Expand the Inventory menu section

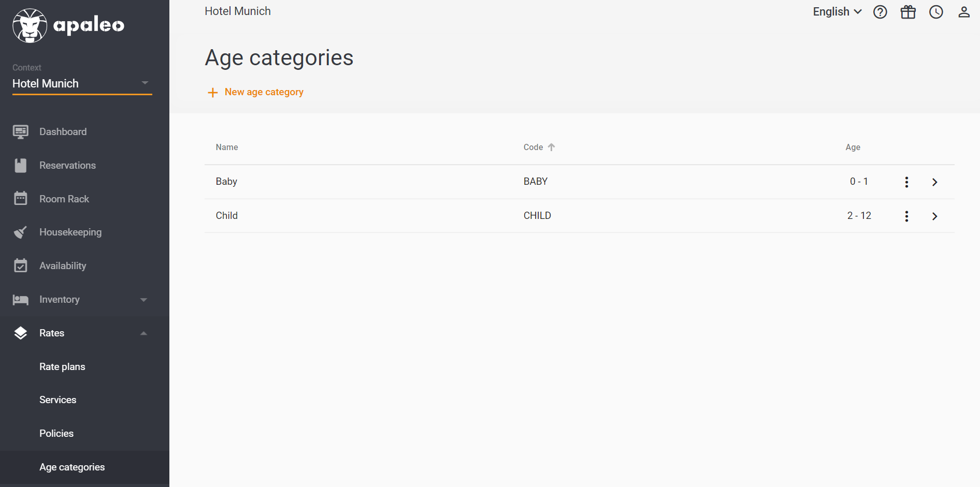[x=84, y=300]
